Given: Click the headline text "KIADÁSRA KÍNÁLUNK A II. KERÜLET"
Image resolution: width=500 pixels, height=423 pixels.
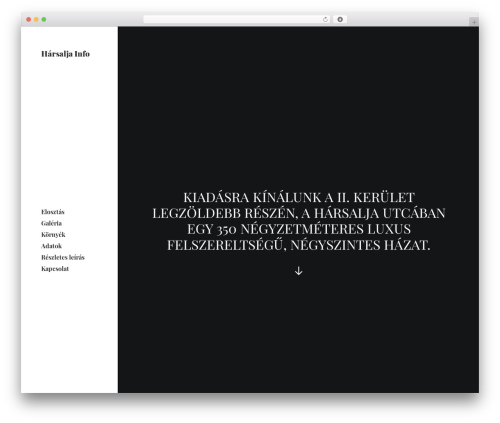Looking at the screenshot, I should point(299,197).
